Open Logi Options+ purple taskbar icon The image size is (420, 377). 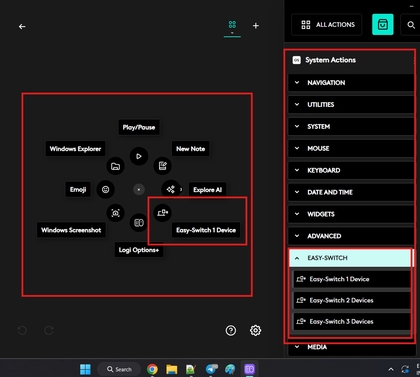[x=249, y=369]
